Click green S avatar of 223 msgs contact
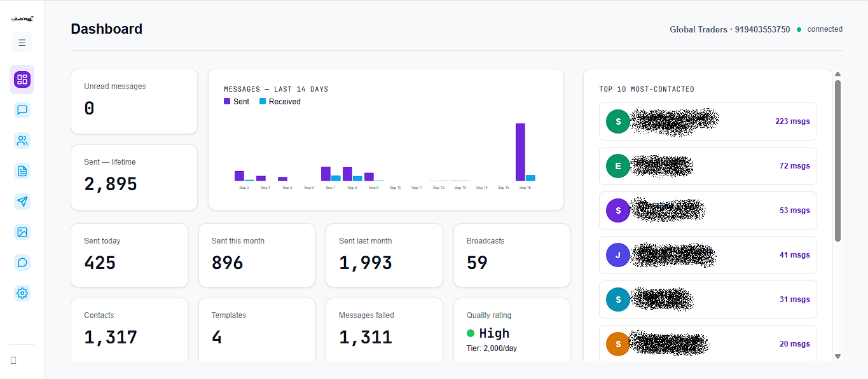The image size is (868, 379). pos(617,121)
